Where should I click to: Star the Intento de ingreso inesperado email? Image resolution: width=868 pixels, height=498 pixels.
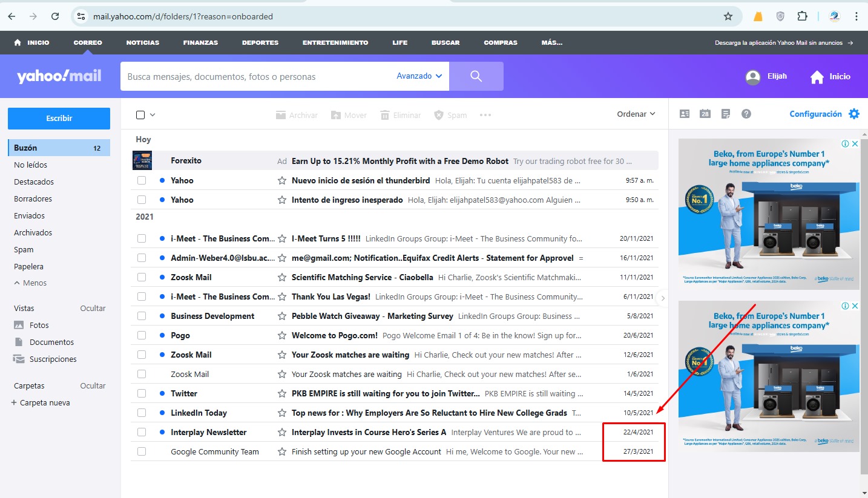(x=281, y=200)
